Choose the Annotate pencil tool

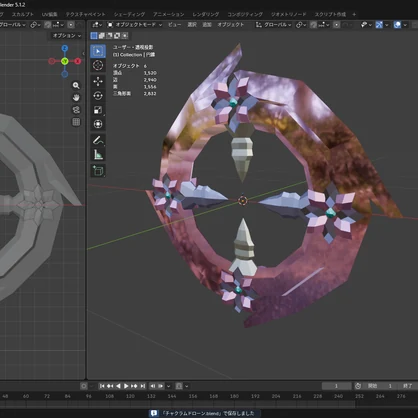pyautogui.click(x=98, y=140)
